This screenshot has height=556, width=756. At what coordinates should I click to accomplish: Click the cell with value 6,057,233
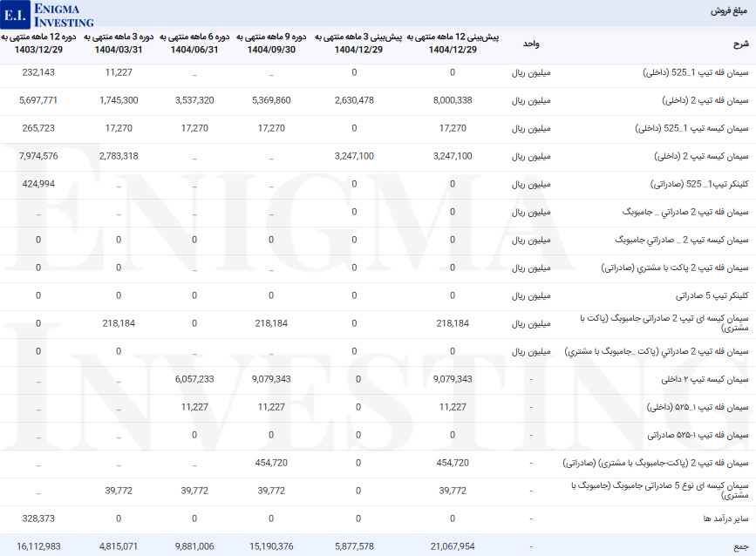click(x=194, y=379)
